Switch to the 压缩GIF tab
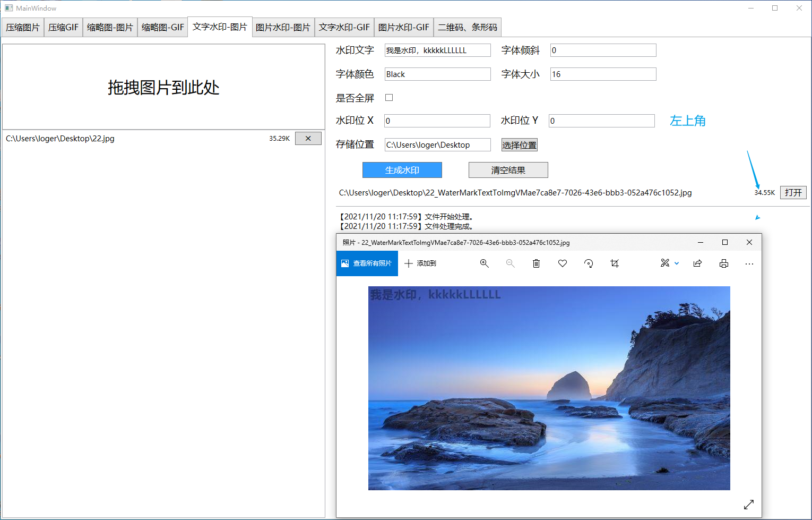The image size is (812, 520). [x=63, y=28]
